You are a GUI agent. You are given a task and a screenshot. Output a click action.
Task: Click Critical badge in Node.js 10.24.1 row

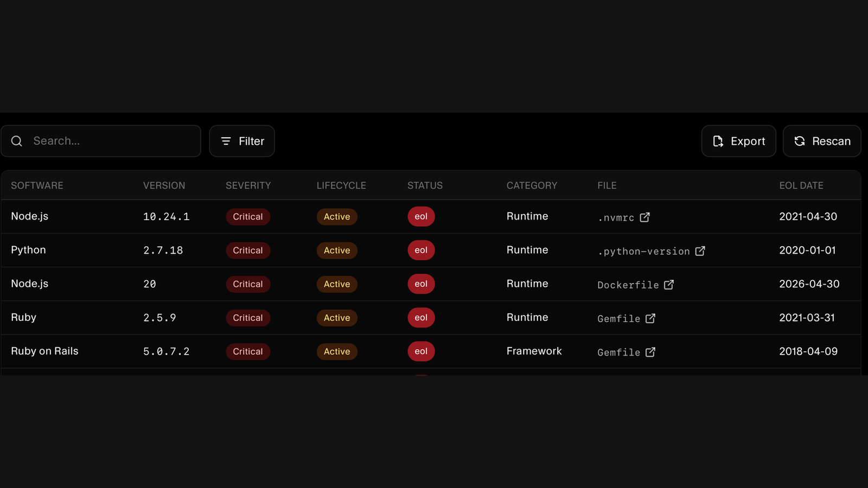(248, 217)
